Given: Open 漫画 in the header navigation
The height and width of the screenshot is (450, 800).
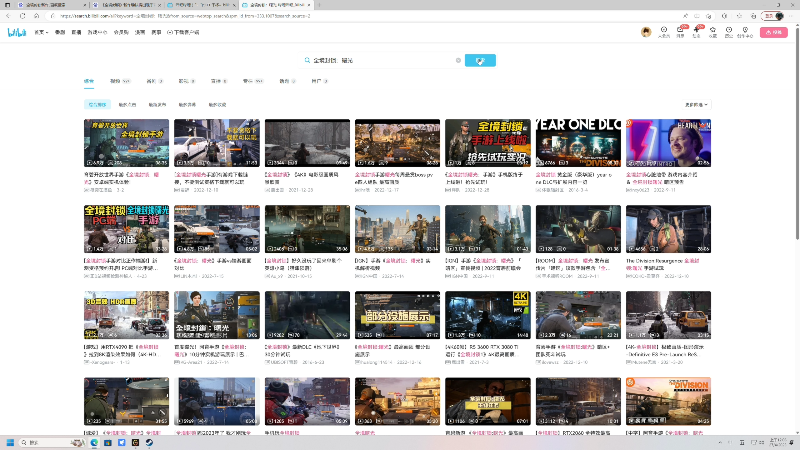Looking at the screenshot, I should pos(140,32).
